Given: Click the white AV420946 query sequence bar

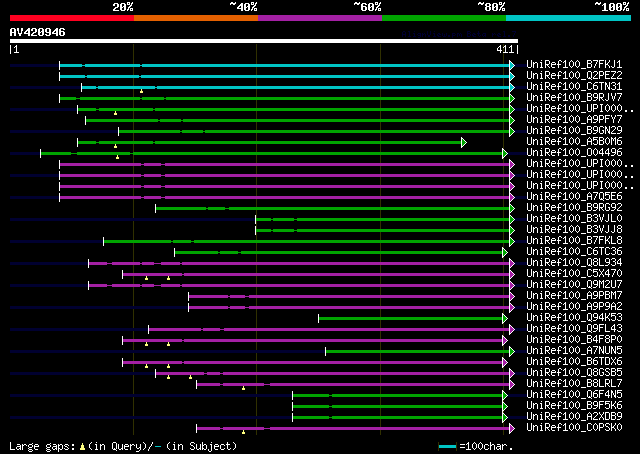Looking at the screenshot, I should [x=264, y=41].
